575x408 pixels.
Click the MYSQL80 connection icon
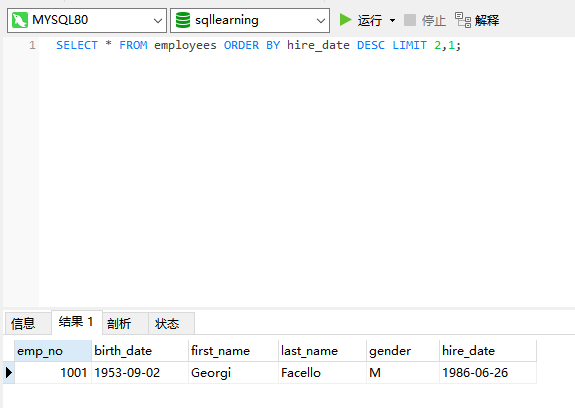19,20
